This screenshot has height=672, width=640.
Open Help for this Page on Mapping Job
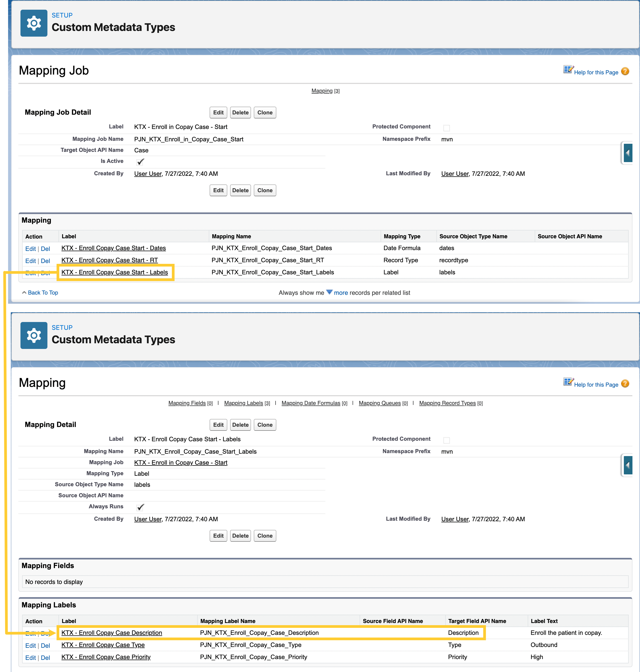click(x=596, y=72)
